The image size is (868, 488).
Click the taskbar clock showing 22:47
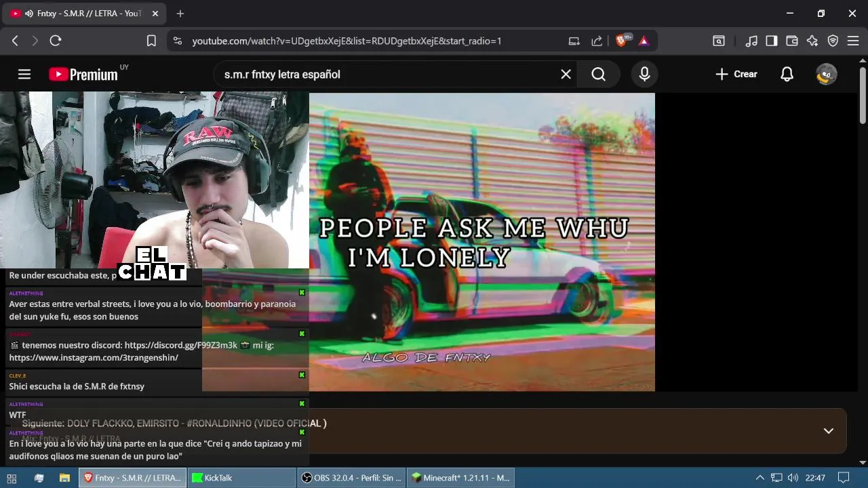click(815, 478)
